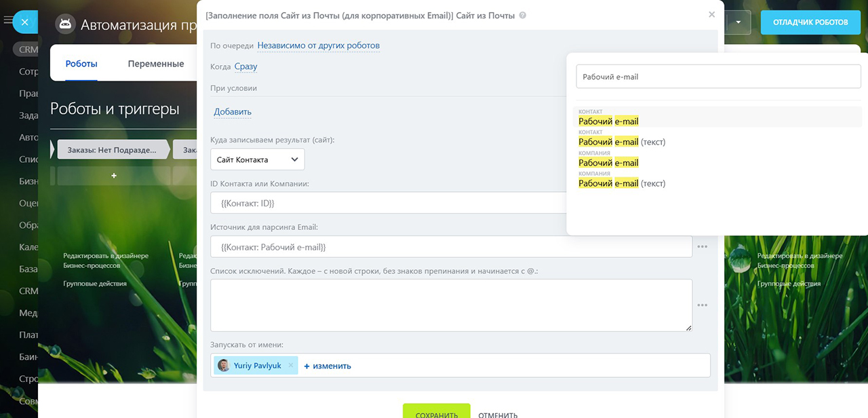The width and height of the screenshot is (868, 418).
Task: Open the Сайт Контакта dropdown
Action: (x=258, y=159)
